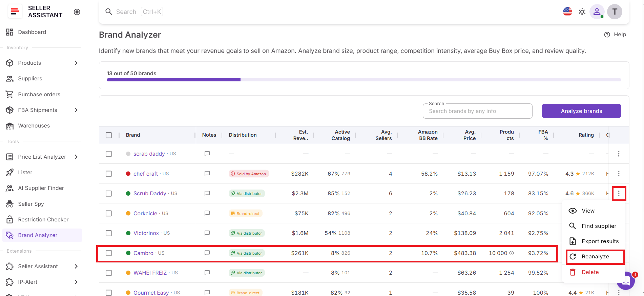Open chef craft row three-dot menu
Viewport: 644px width, 296px height.
point(619,174)
